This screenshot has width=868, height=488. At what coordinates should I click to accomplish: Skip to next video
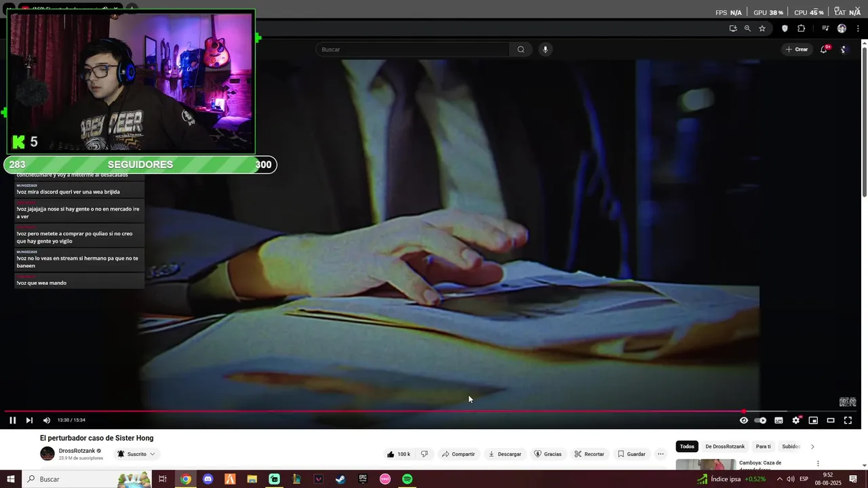(29, 420)
